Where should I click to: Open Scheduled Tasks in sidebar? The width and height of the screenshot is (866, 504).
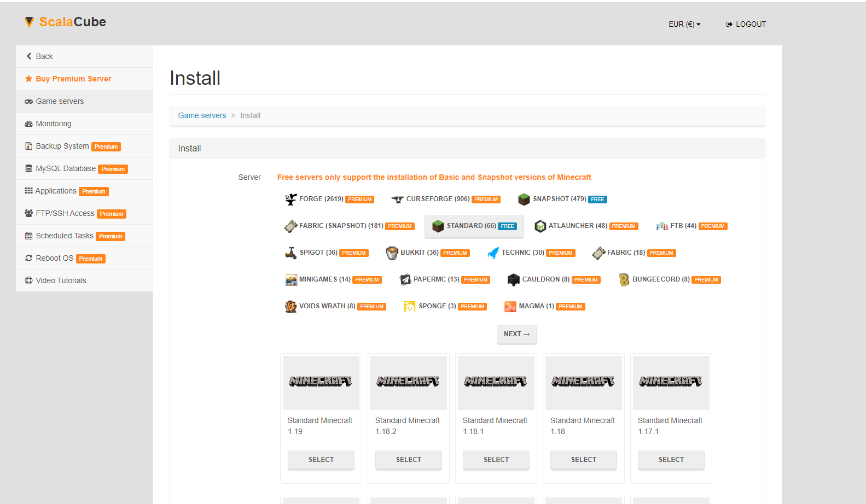coord(84,236)
